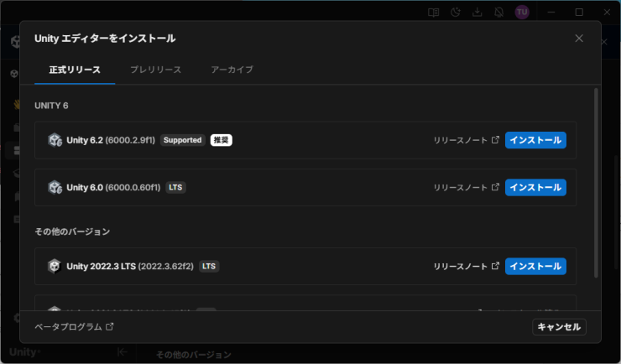The image size is (621, 364).
Task: Click the Unity 6.0 cube icon
Action: pos(55,187)
